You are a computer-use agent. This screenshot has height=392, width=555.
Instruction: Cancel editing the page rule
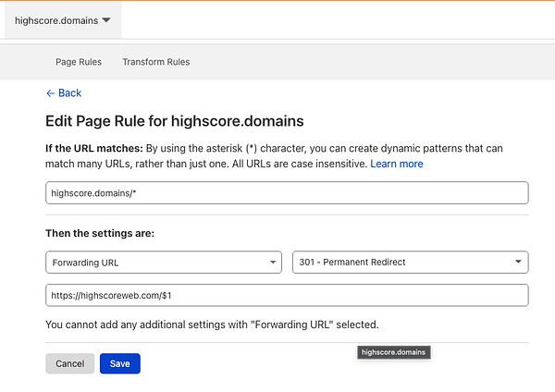pyautogui.click(x=69, y=363)
